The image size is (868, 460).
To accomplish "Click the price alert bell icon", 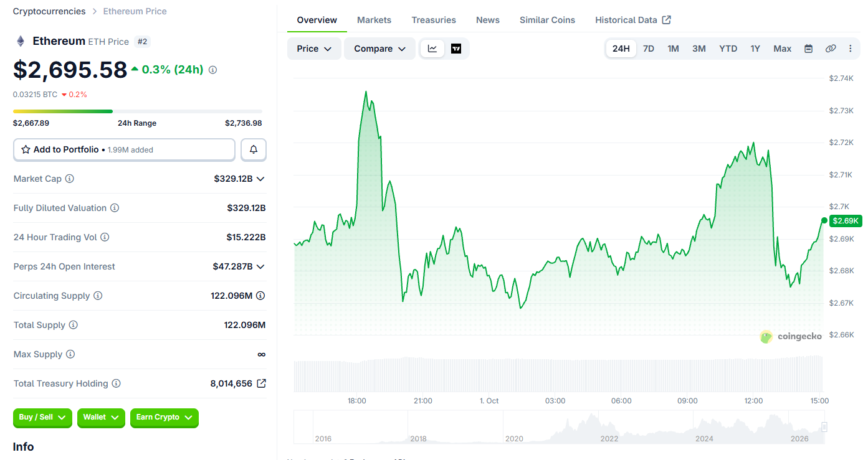I will [x=254, y=149].
